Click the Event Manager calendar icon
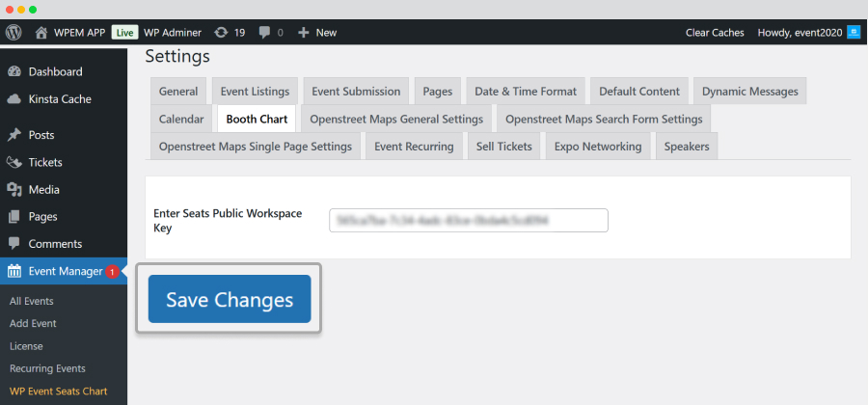The width and height of the screenshot is (868, 405). [x=14, y=271]
